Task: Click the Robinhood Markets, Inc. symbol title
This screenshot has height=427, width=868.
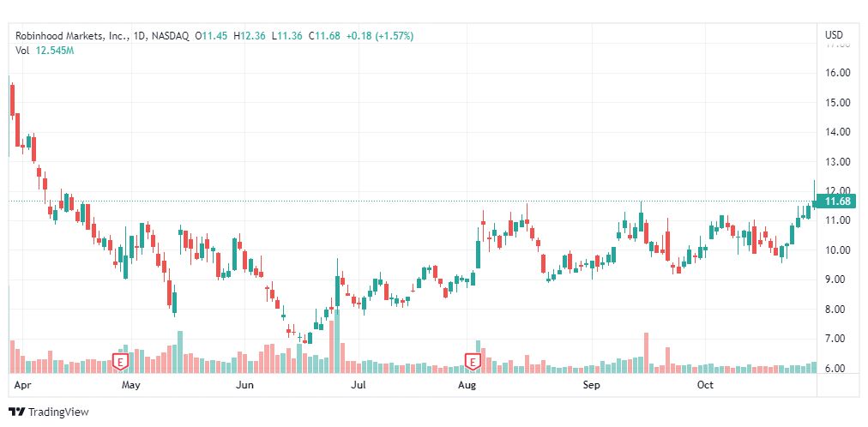Action: 71,36
